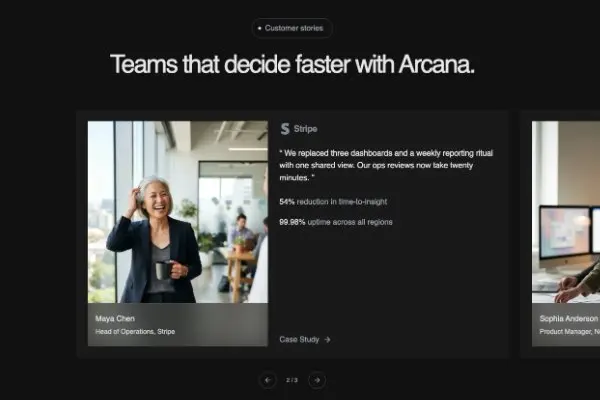The width and height of the screenshot is (600, 400).
Task: Click the Customer stories pill badge
Action: (292, 28)
